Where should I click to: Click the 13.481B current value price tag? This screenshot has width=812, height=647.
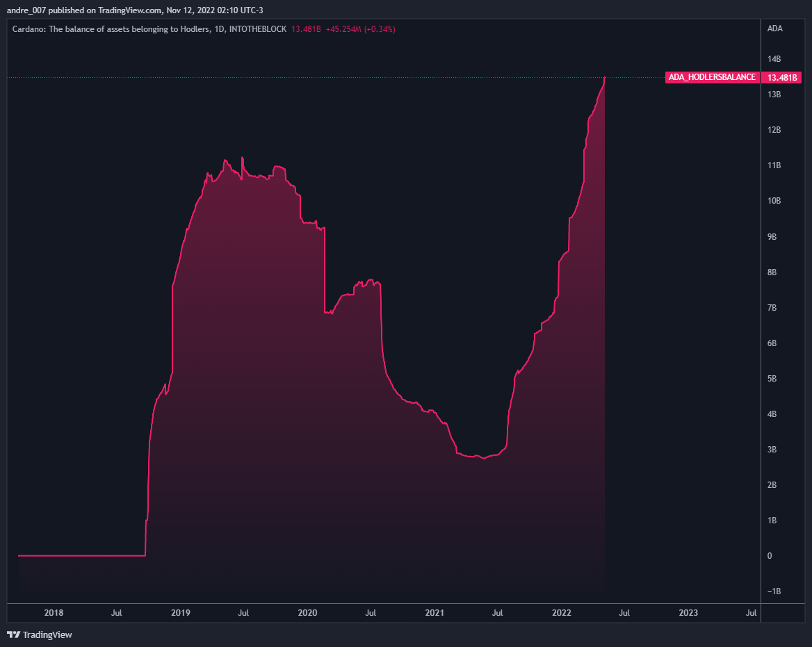(x=781, y=78)
